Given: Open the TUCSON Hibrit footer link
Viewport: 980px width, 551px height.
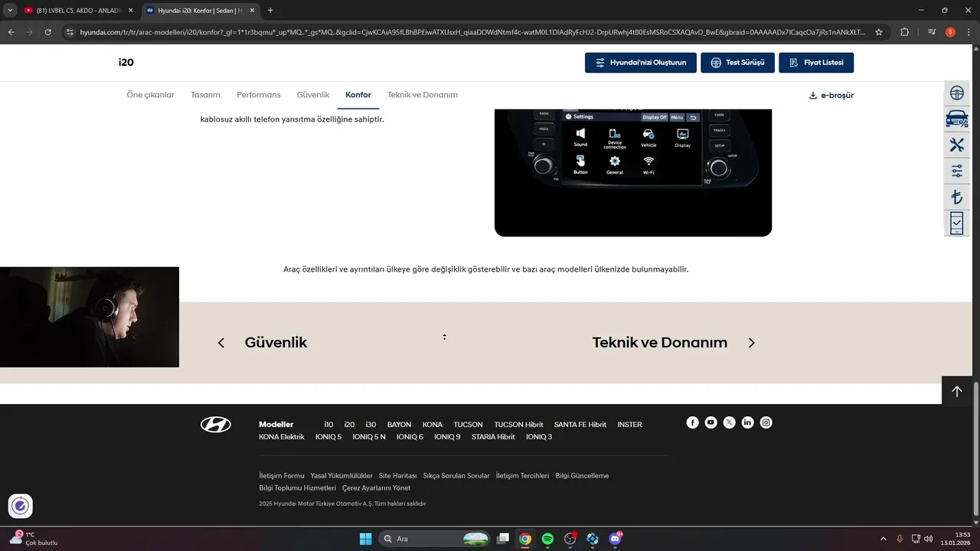Looking at the screenshot, I should (518, 425).
